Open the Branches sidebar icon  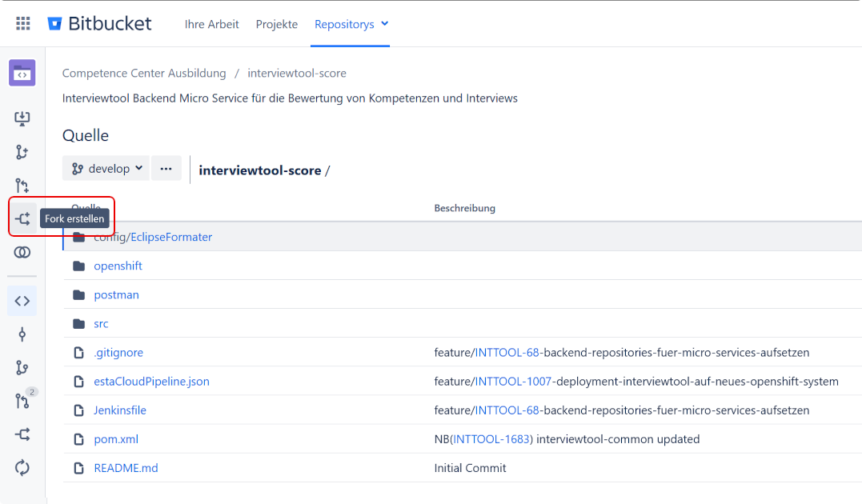(22, 368)
